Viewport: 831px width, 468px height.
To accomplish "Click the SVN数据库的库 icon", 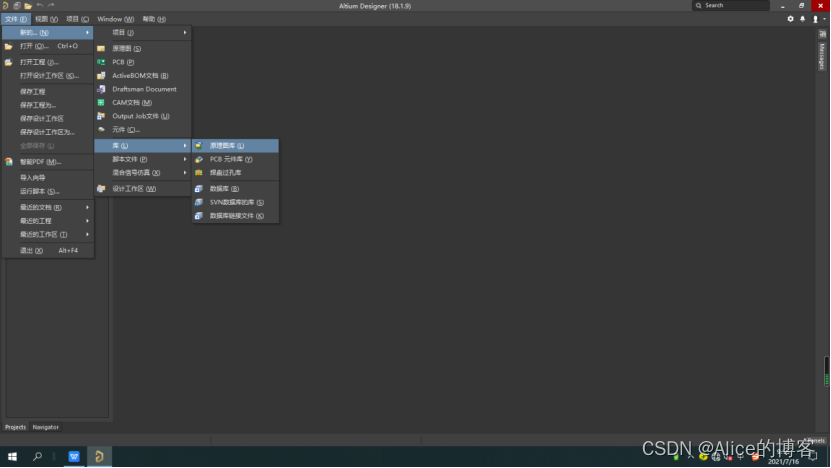I will [199, 202].
